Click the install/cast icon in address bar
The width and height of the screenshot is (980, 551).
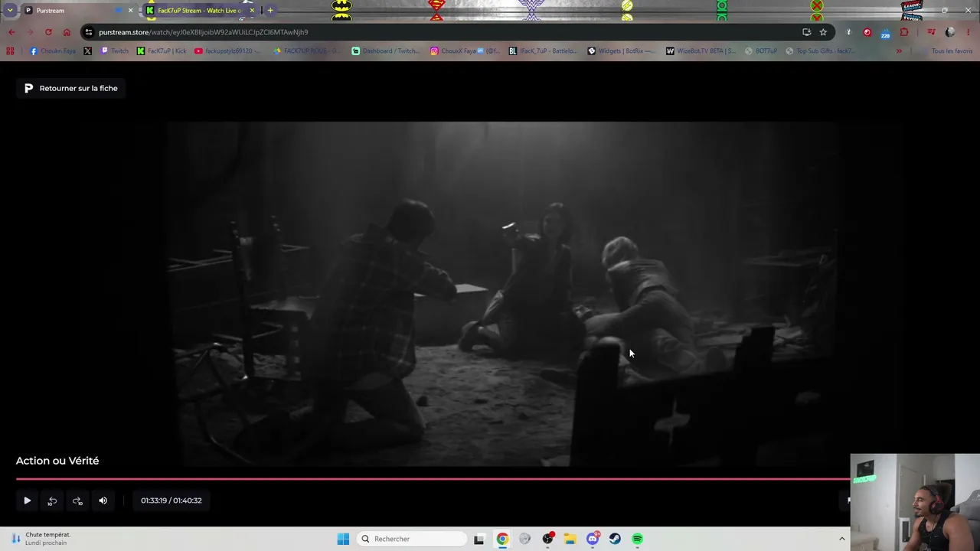click(x=806, y=32)
